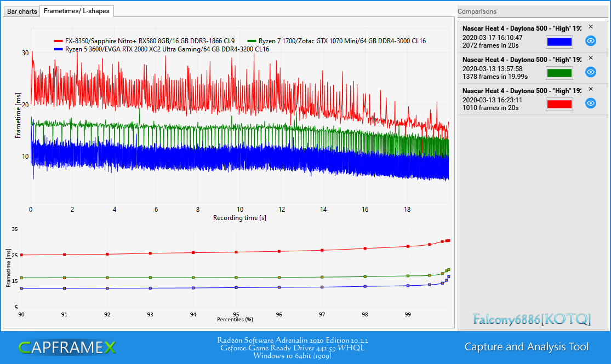This screenshot has width=611, height=364.
Task: Toggle visibility of the 2072 frames recording
Action: [591, 41]
